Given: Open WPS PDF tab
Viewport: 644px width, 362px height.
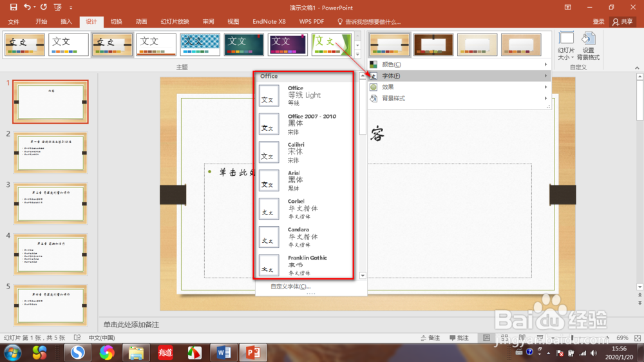Looking at the screenshot, I should [x=311, y=22].
